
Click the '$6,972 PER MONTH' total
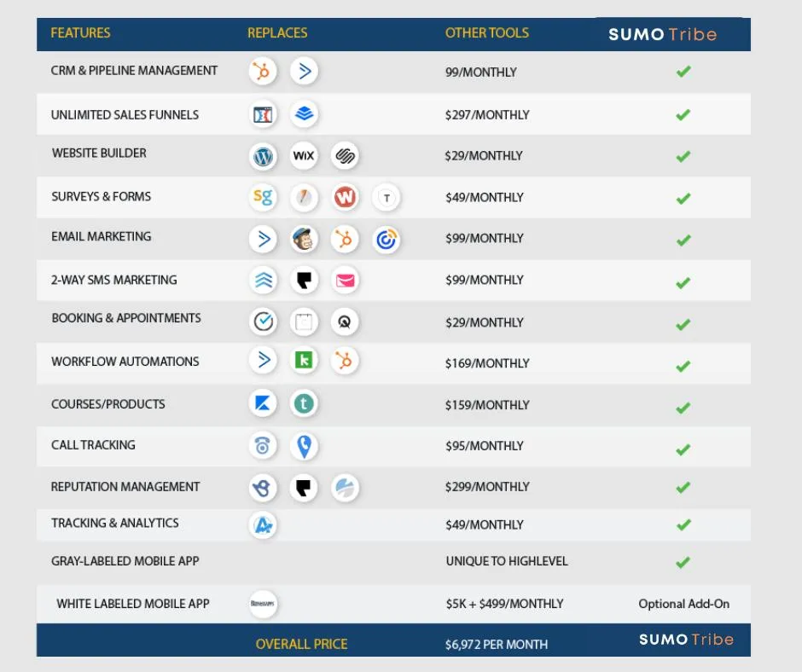pos(497,645)
